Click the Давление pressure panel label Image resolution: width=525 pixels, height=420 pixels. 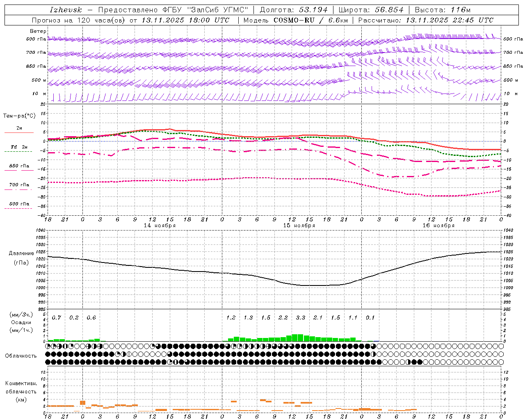(x=21, y=253)
